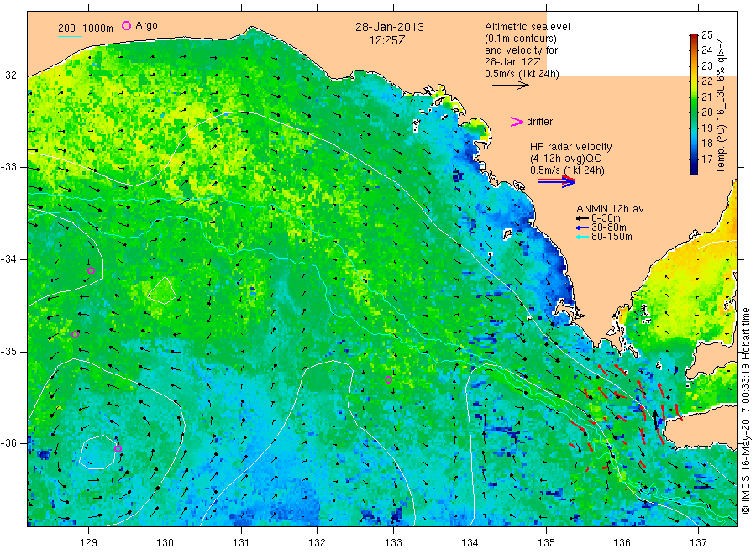Click the "30-80m" depth label
Image resolution: width=756 pixels, height=554 pixels.
click(609, 227)
